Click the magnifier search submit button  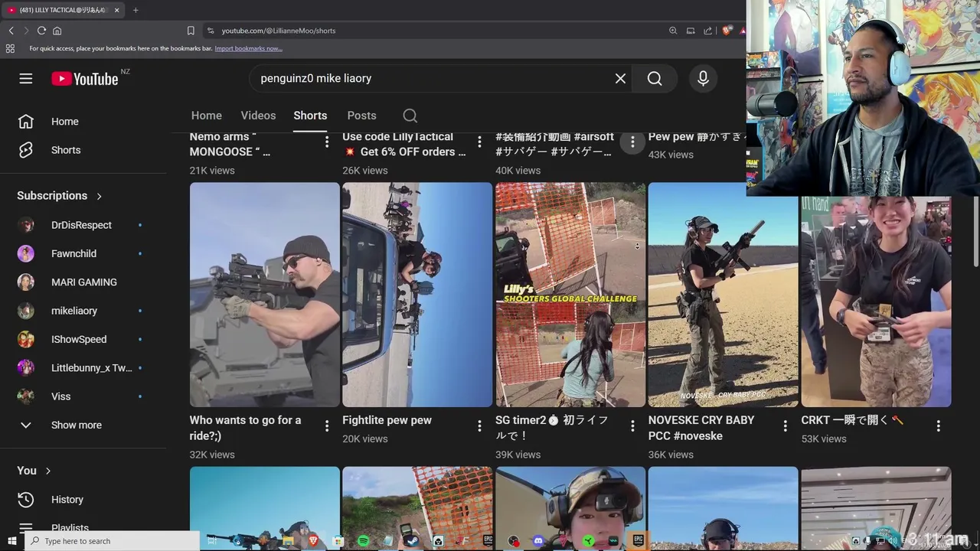point(655,79)
